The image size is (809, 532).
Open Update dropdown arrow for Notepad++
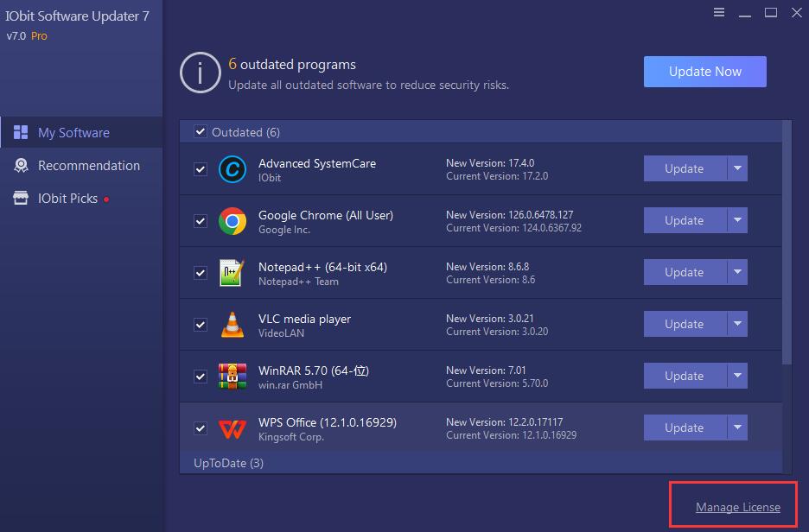click(738, 272)
